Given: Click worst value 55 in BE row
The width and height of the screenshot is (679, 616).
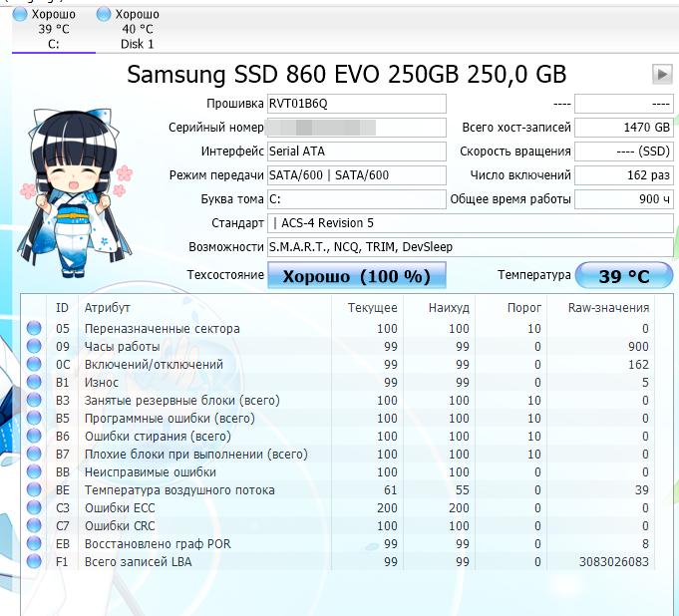Looking at the screenshot, I should 462,490.
